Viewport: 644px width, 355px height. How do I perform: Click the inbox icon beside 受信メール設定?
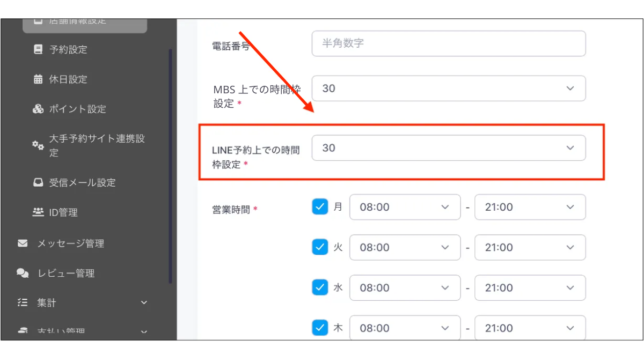pos(38,182)
